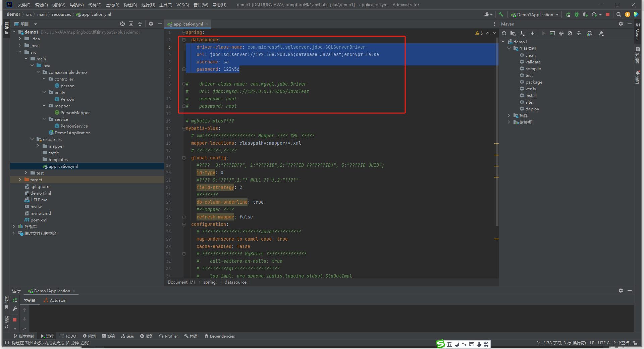This screenshot has height=349, width=644.
Task: Select opened file locate icon in project panel
Action: tap(122, 24)
